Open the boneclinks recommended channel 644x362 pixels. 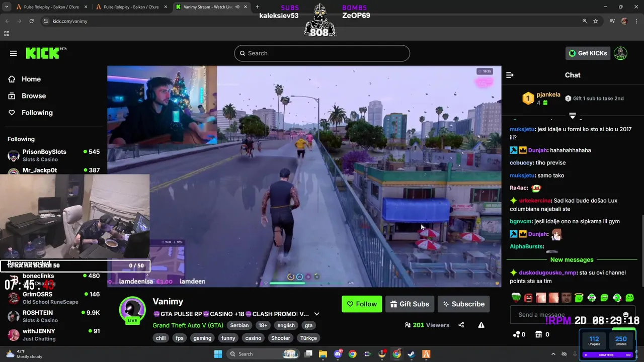click(x=53, y=280)
